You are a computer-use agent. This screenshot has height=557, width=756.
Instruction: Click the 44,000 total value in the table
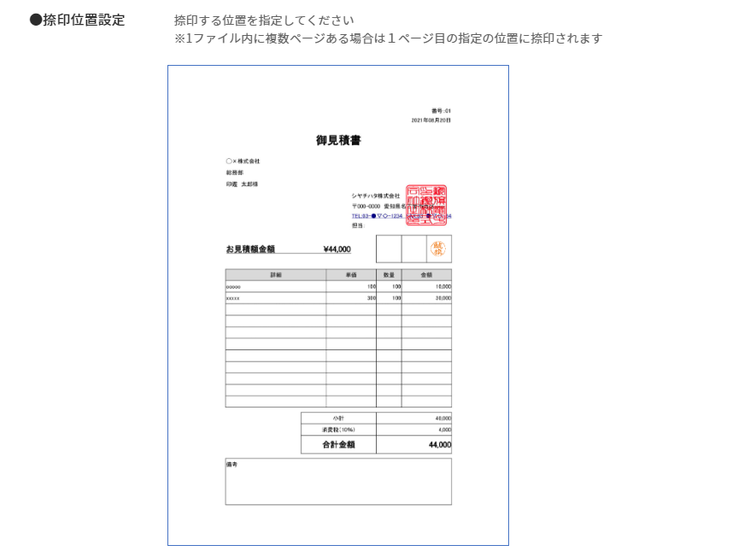click(x=440, y=444)
